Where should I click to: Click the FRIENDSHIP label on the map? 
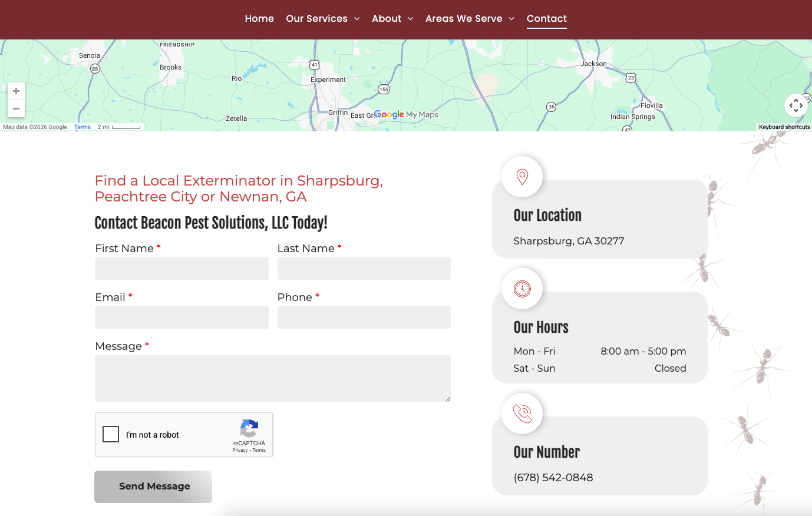[x=177, y=45]
